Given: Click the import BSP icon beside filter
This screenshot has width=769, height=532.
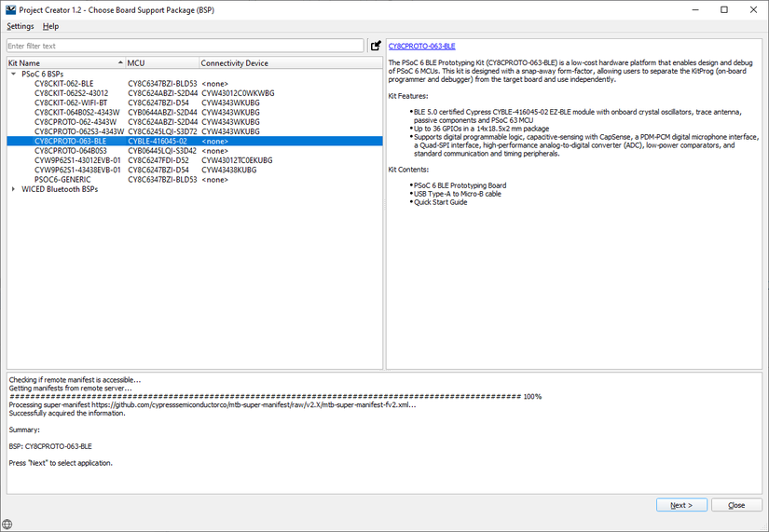Looking at the screenshot, I should 376,46.
